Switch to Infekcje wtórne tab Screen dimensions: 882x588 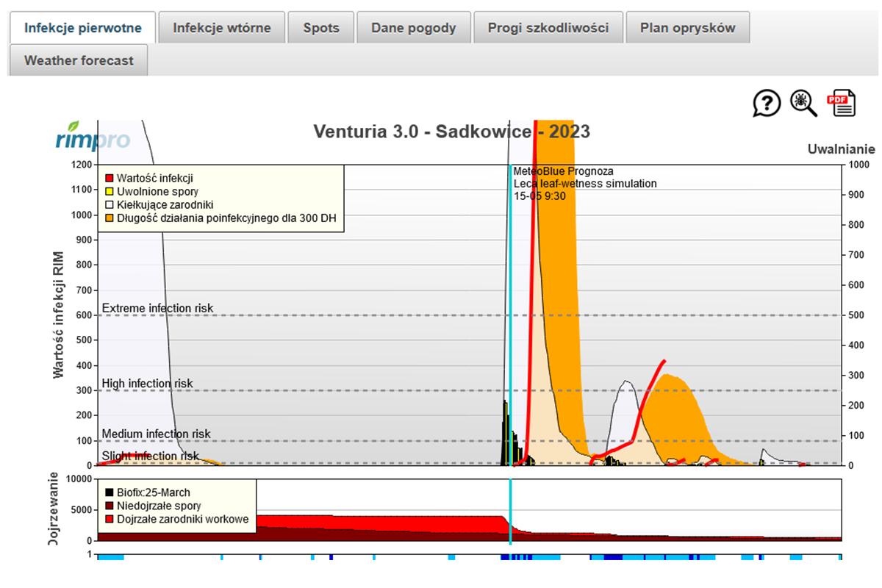tap(221, 28)
